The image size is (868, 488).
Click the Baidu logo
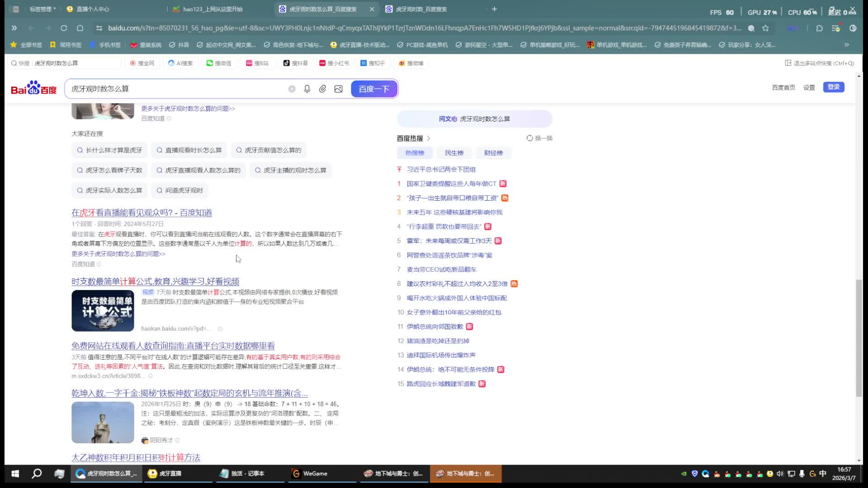34,88
